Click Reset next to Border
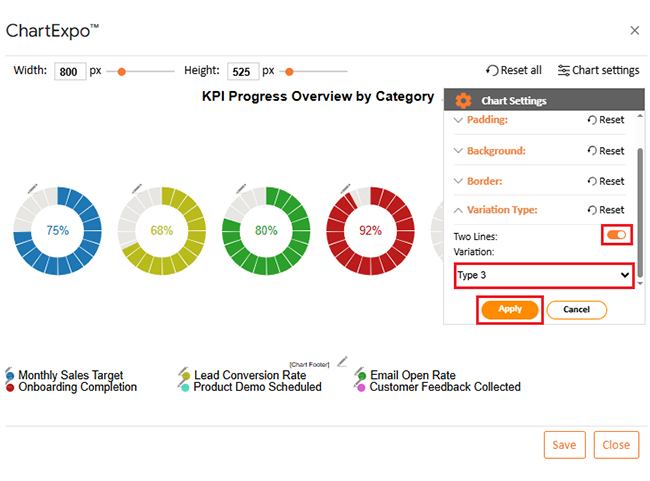This screenshot has width=650, height=481. coord(605,182)
